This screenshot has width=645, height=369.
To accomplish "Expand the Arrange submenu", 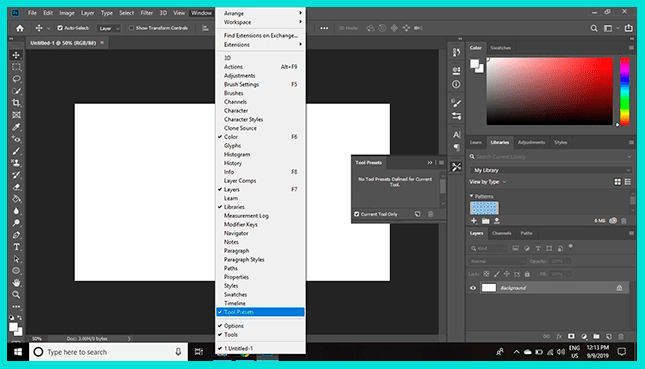I will tap(260, 13).
